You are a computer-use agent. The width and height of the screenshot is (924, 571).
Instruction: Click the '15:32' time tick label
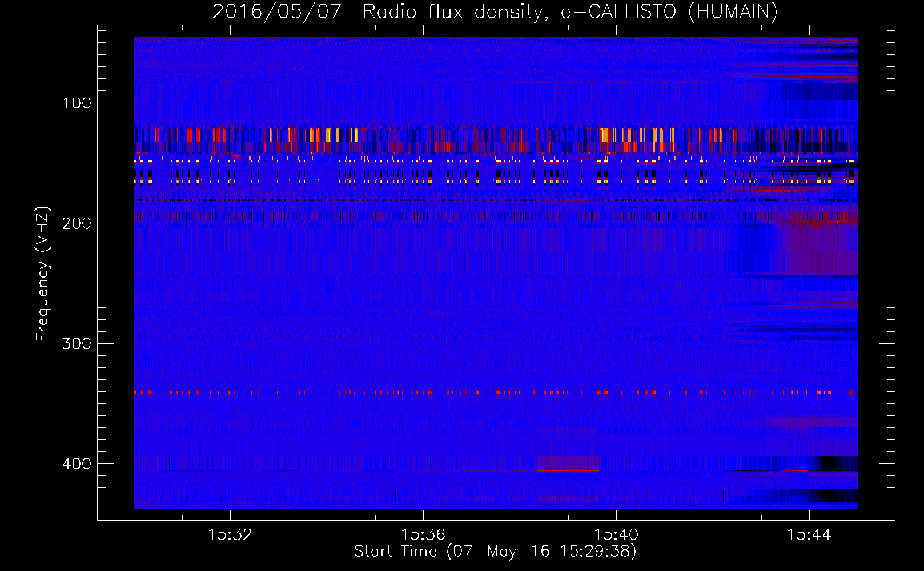pyautogui.click(x=230, y=534)
